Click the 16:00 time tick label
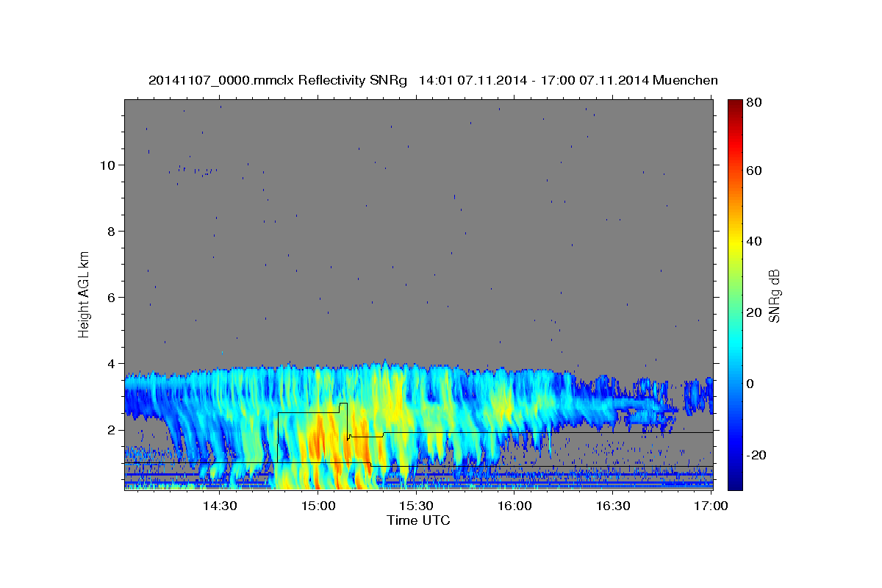The width and height of the screenshot is (882, 588). click(514, 506)
